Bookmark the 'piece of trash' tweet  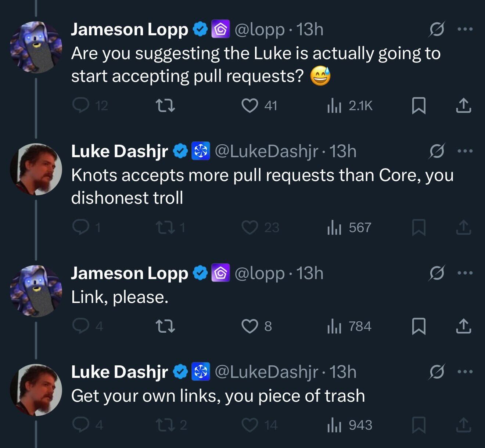(x=418, y=425)
